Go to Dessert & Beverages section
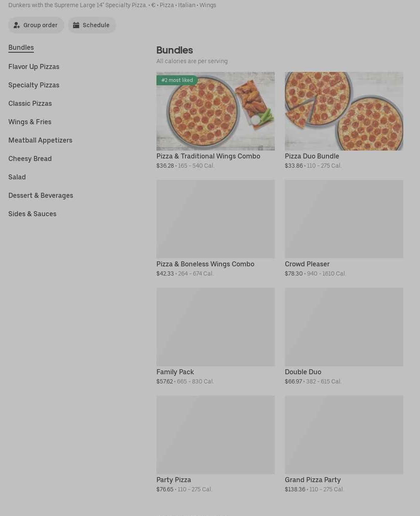 click(41, 195)
